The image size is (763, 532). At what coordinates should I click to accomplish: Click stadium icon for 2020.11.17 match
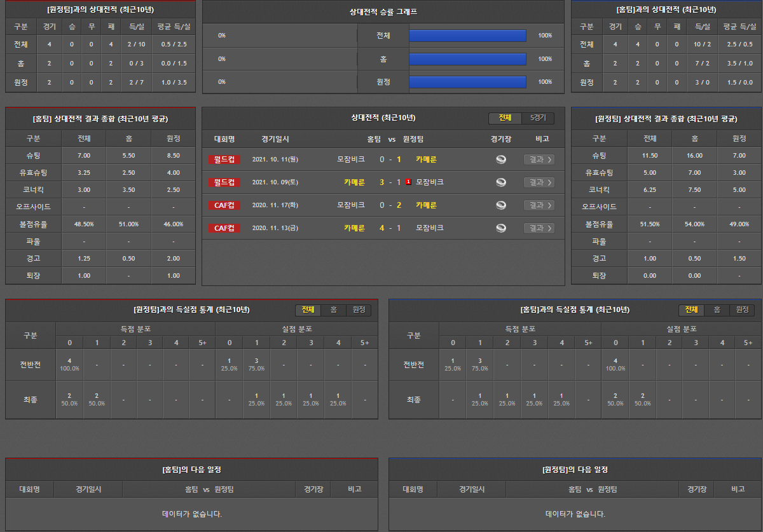point(501,205)
